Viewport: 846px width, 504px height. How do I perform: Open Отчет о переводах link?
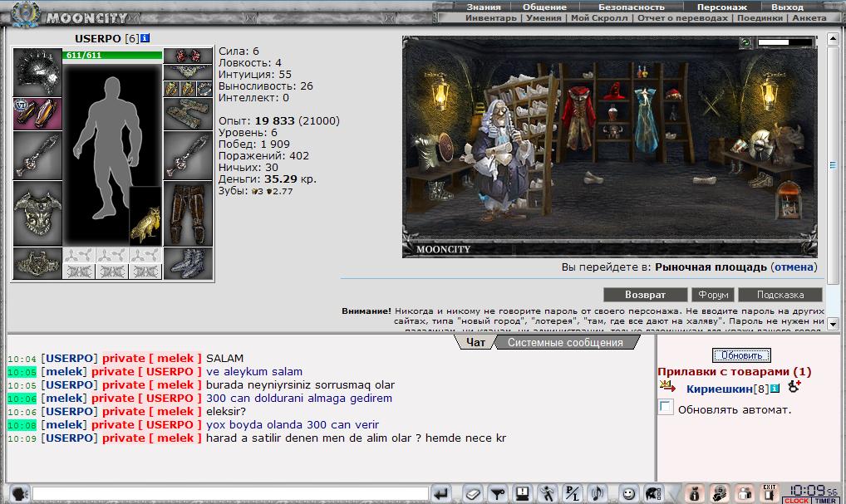click(x=682, y=17)
